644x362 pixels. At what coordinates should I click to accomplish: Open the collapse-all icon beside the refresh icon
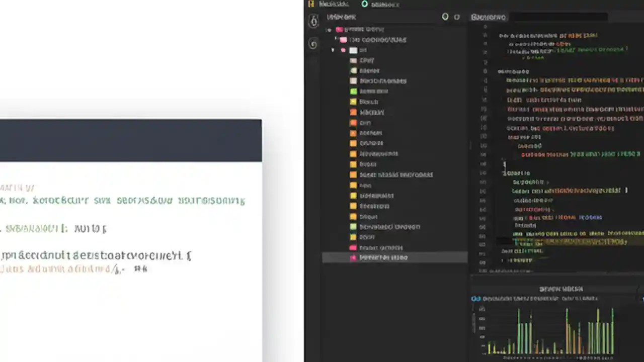pos(457,17)
